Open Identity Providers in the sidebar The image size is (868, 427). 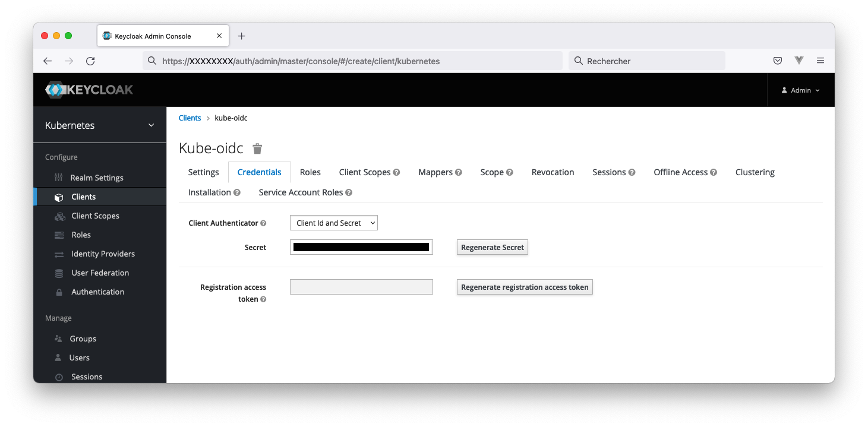[x=103, y=254]
